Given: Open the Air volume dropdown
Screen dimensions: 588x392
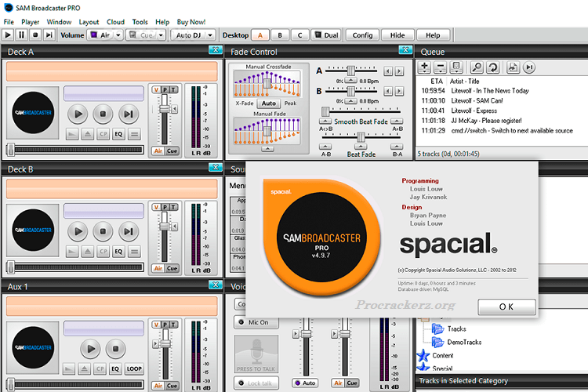Looking at the screenshot, I should click(x=118, y=35).
